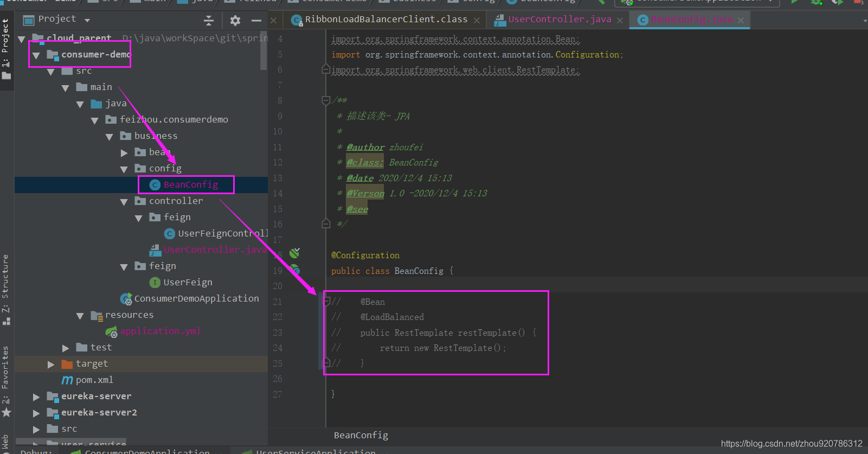Click BeanConfig class icon in tree
868x454 pixels.
pyautogui.click(x=155, y=185)
